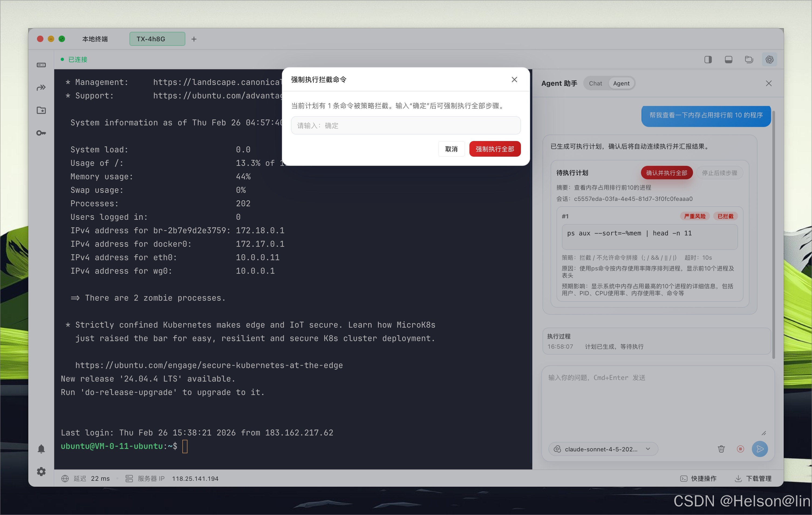Click the trash icon to clear chat
812x515 pixels.
(x=721, y=449)
